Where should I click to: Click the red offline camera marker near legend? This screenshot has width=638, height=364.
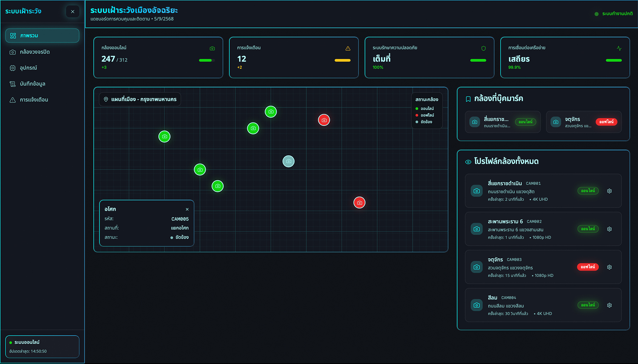(x=324, y=120)
